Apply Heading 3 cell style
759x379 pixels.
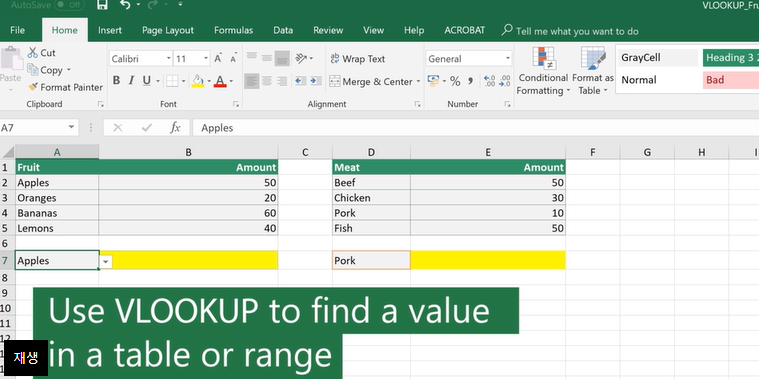(x=730, y=58)
